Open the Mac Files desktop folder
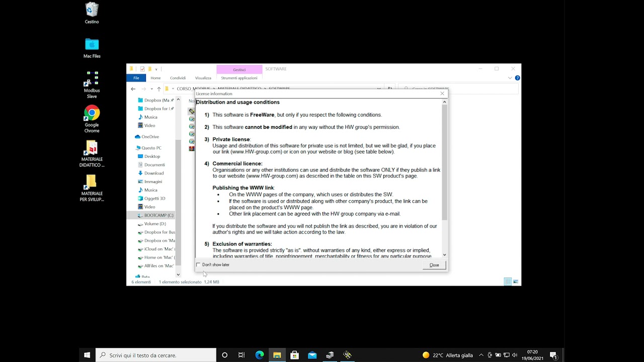Screen dimensions: 644x362 pos(92,48)
